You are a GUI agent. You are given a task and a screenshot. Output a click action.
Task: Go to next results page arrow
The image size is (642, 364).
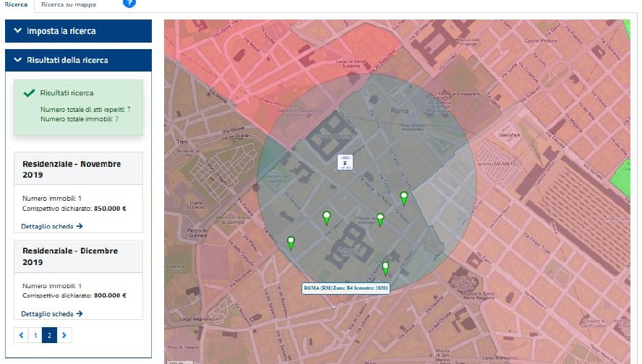(x=64, y=335)
